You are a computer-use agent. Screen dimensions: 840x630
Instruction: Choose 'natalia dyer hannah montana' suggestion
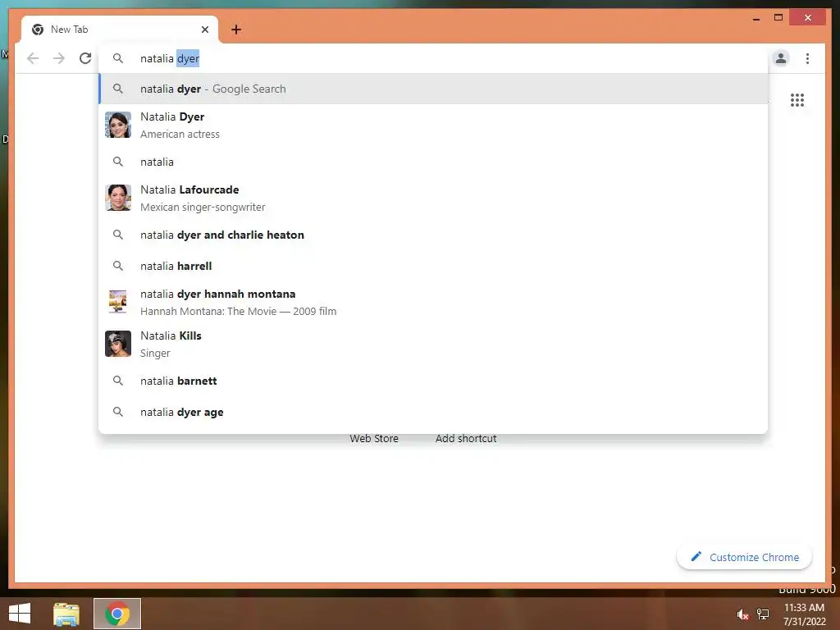pos(433,303)
